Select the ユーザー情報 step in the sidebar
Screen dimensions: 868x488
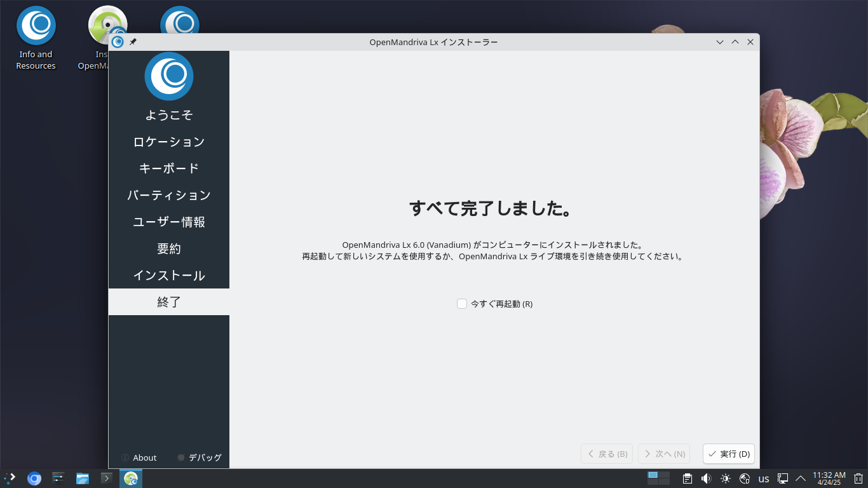pyautogui.click(x=169, y=222)
